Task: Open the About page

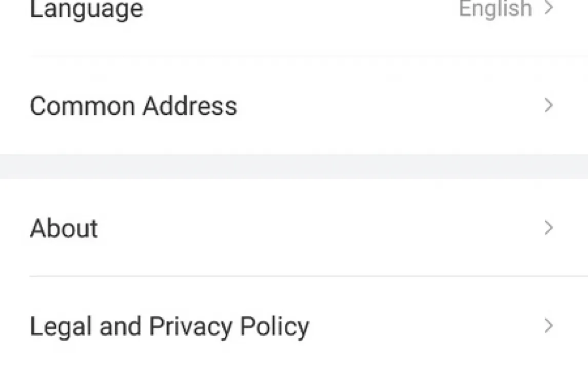Action: (64, 229)
